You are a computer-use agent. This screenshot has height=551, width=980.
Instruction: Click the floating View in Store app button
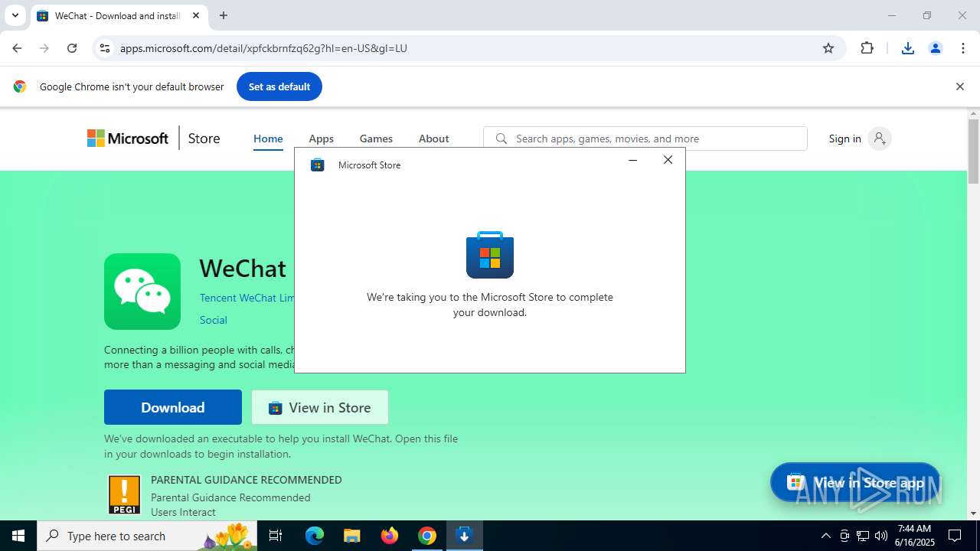(x=855, y=482)
